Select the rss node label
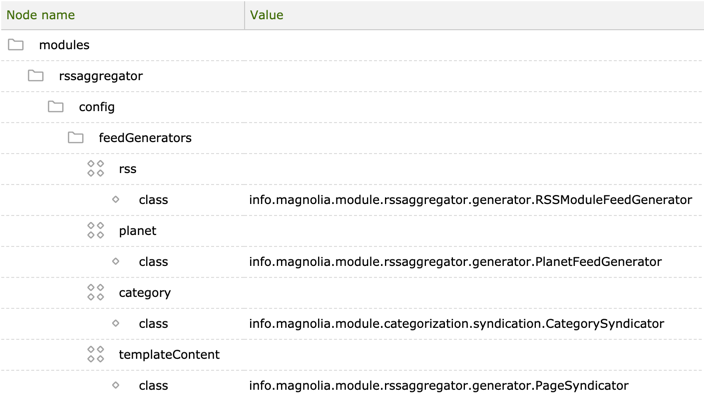The width and height of the screenshot is (704, 398). 128,169
